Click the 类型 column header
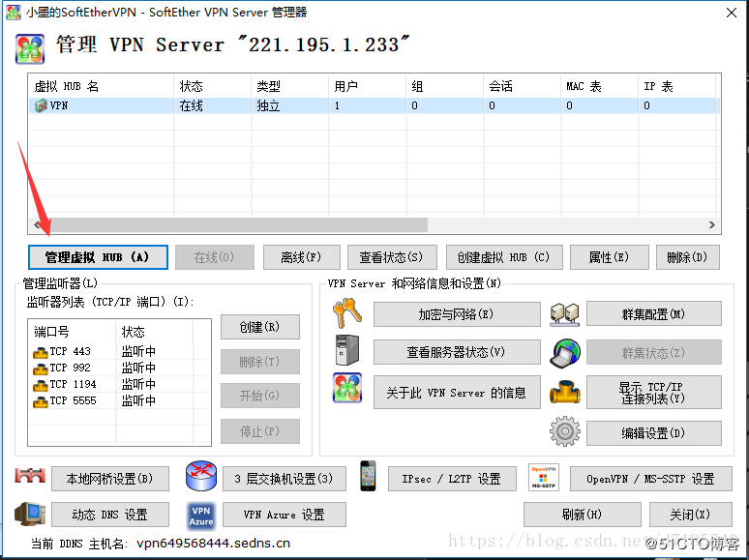The image size is (749, 560). tap(290, 86)
